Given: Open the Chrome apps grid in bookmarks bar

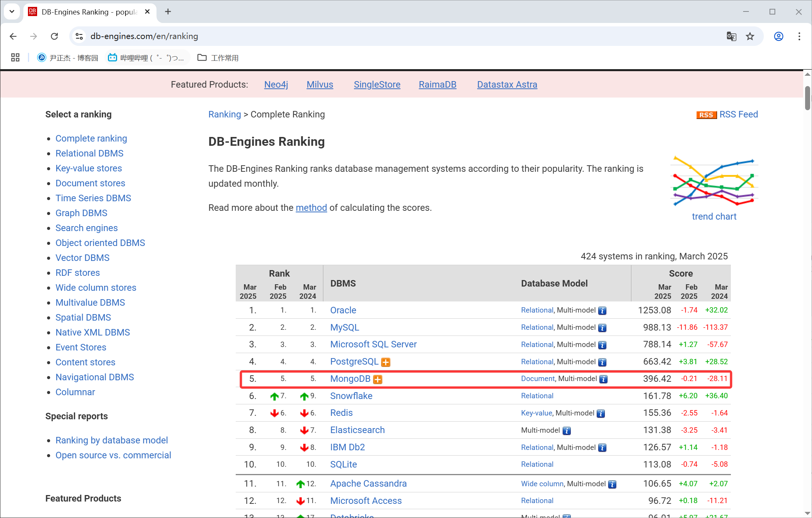Looking at the screenshot, I should coord(15,58).
